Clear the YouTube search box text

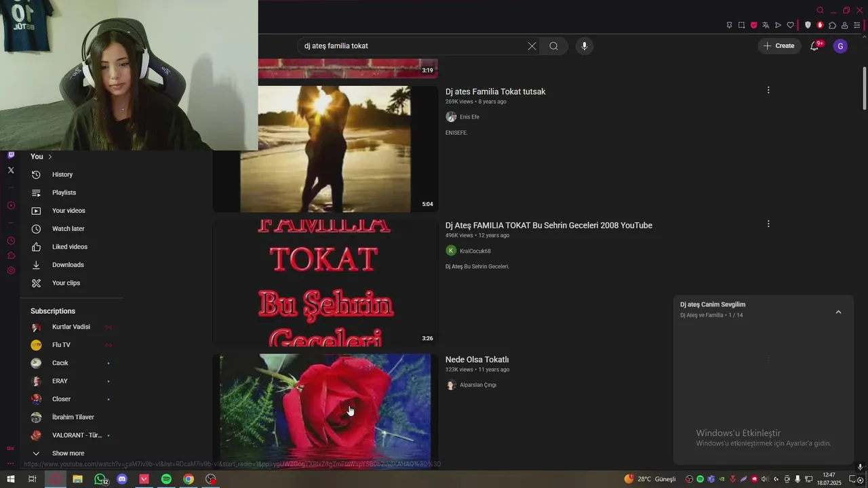click(x=532, y=46)
